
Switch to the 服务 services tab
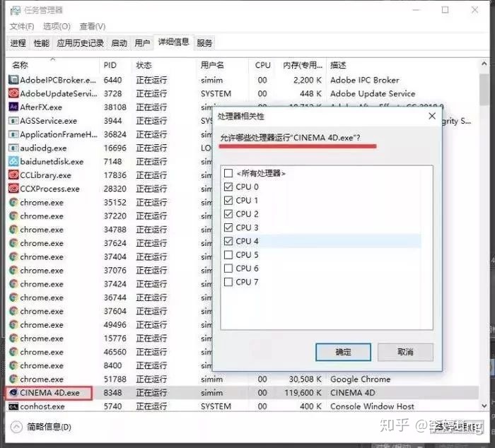click(x=204, y=43)
